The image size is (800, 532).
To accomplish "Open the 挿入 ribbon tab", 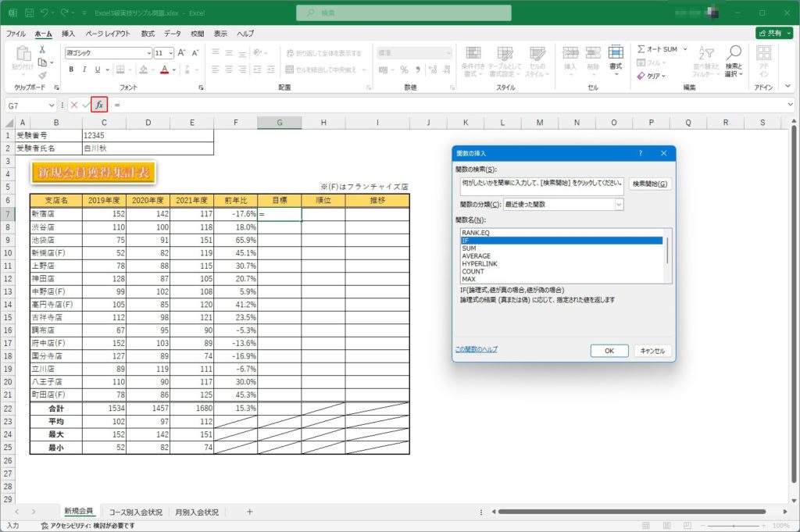I will pos(69,34).
